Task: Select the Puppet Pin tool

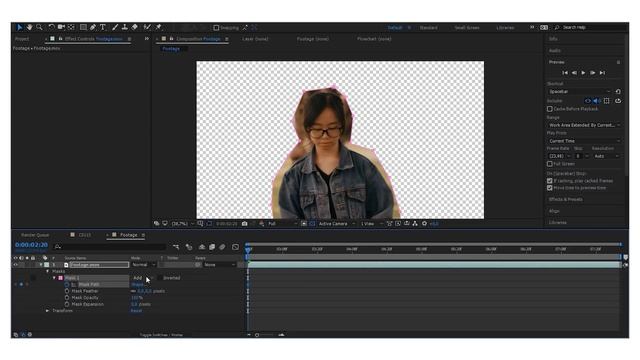Action: 158,27
